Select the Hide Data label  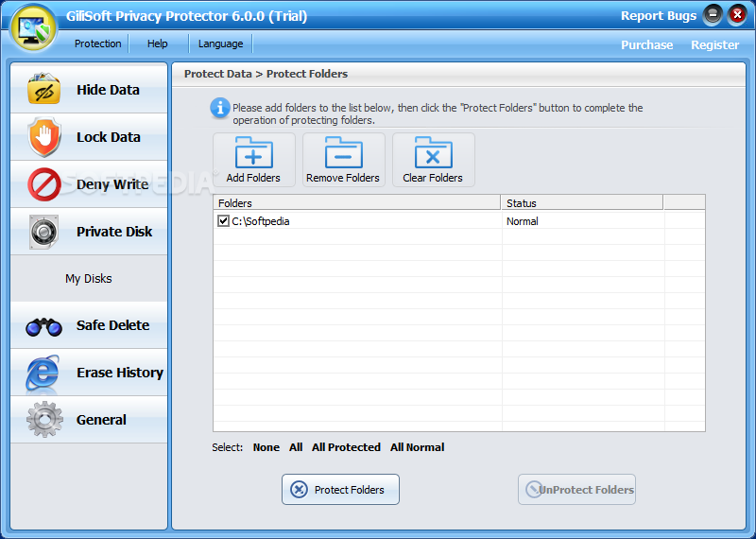coord(108,90)
